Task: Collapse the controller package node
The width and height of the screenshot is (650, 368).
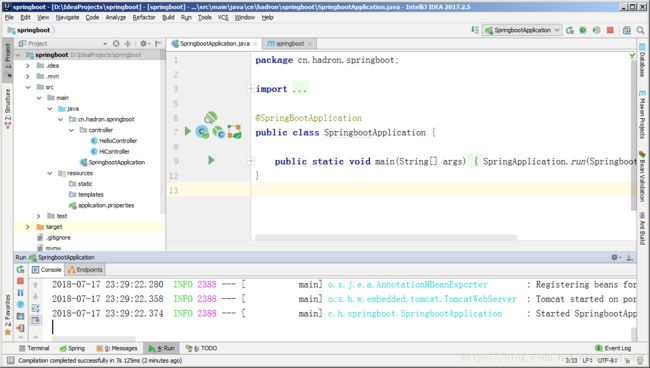Action: (x=71, y=130)
